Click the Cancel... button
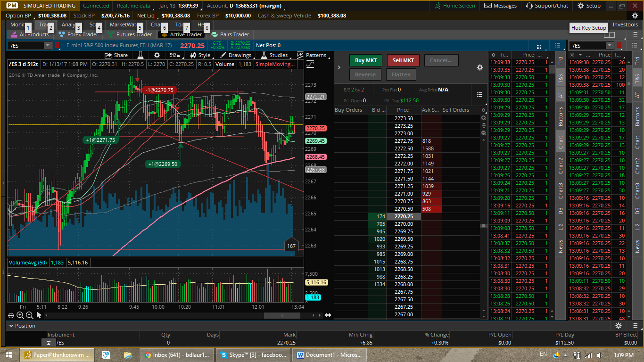Image resolution: width=644 pixels, height=362 pixels. pyautogui.click(x=441, y=60)
